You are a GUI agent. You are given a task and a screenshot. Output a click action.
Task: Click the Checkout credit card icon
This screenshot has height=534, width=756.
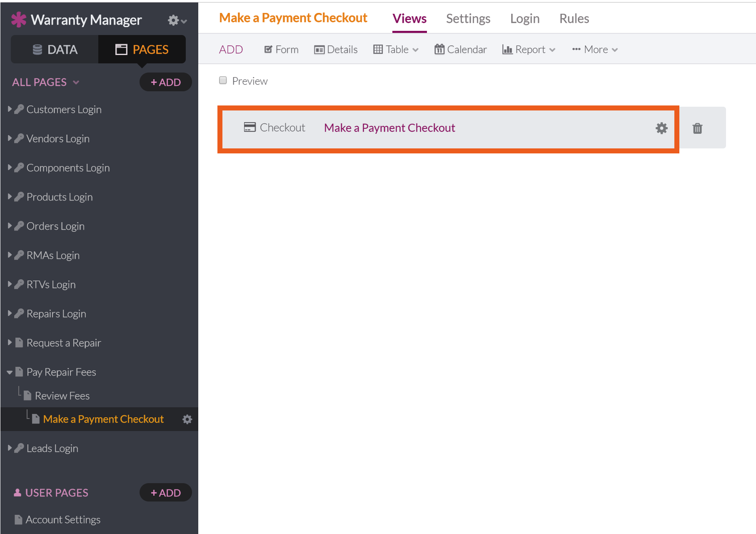(x=250, y=127)
